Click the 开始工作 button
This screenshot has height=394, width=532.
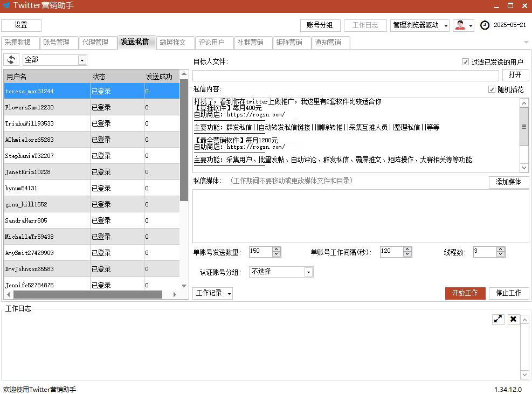point(465,293)
